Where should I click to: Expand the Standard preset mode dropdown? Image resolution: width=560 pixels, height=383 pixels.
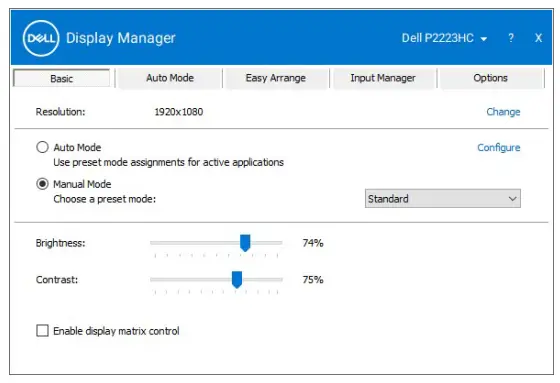(x=442, y=198)
